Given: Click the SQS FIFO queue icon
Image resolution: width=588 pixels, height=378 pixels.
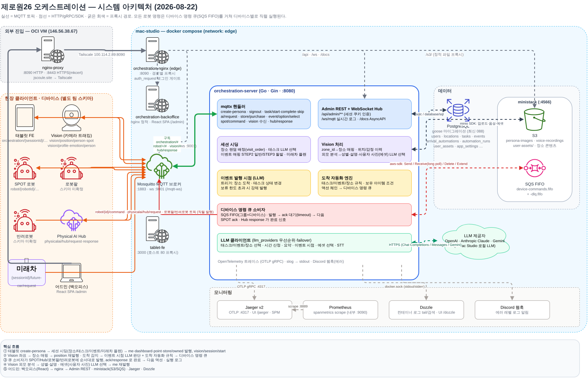Looking at the screenshot, I should 535,168.
